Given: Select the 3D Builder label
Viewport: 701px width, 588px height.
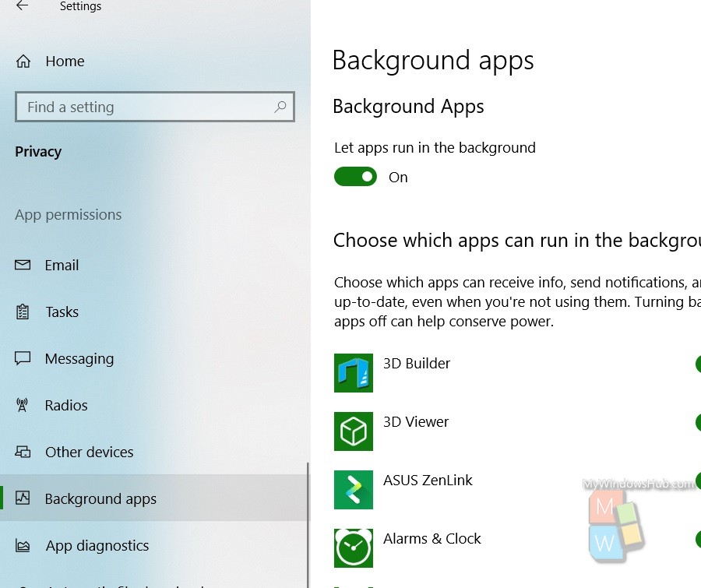Looking at the screenshot, I should coord(417,364).
